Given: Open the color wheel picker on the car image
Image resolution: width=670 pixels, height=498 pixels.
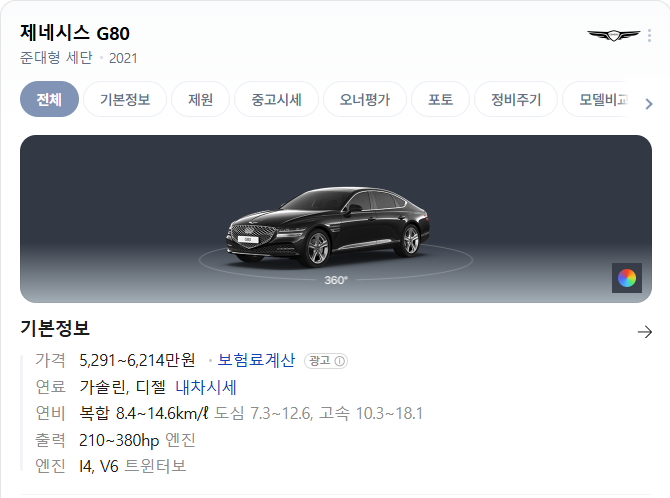Looking at the screenshot, I should click(627, 278).
